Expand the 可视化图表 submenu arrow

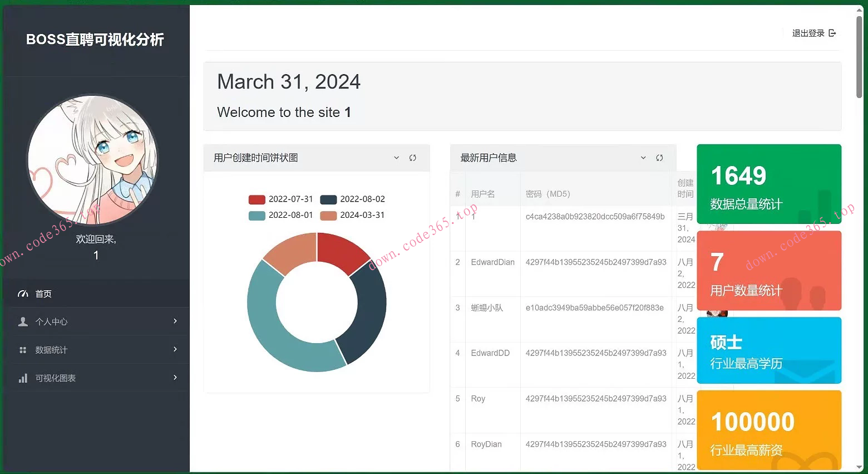[x=175, y=378]
